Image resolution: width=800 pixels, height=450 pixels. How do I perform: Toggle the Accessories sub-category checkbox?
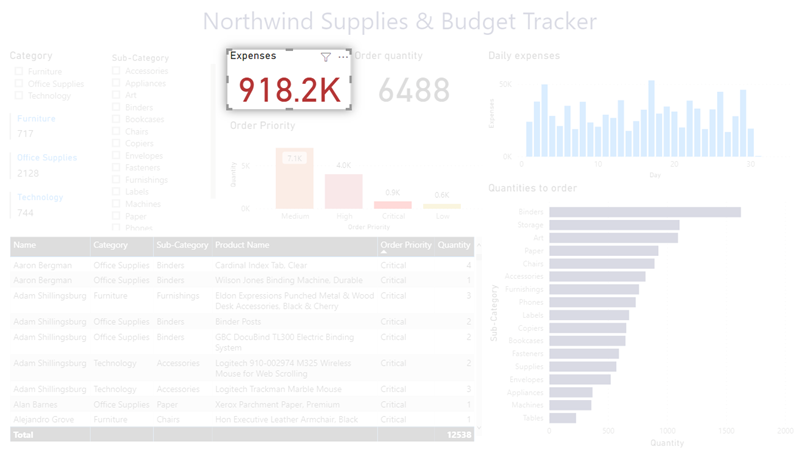coord(116,71)
